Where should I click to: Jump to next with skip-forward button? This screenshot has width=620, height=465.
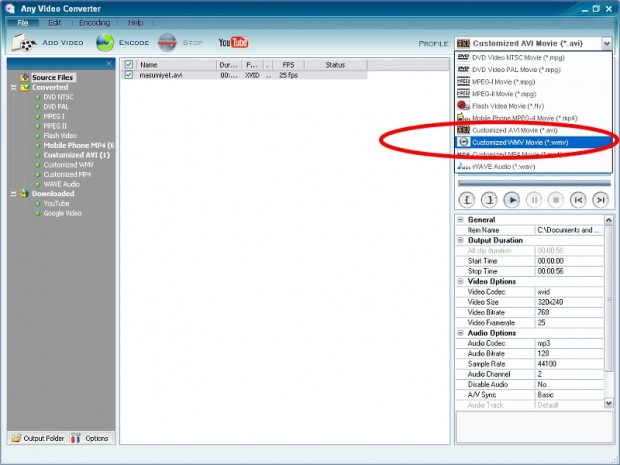click(600, 200)
